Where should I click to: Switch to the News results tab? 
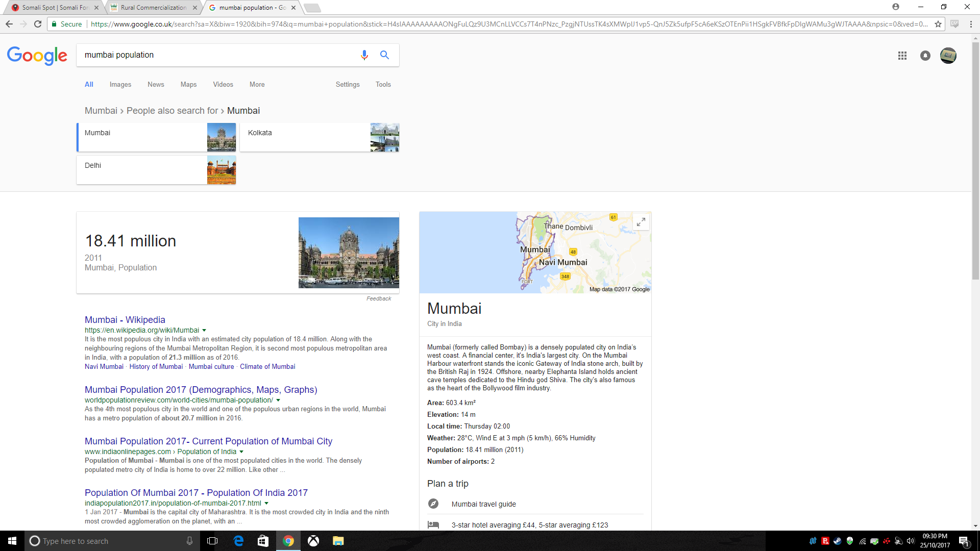(x=156, y=85)
